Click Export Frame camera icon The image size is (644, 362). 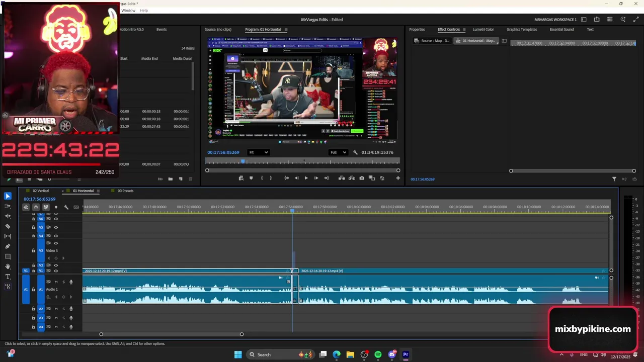(x=362, y=178)
